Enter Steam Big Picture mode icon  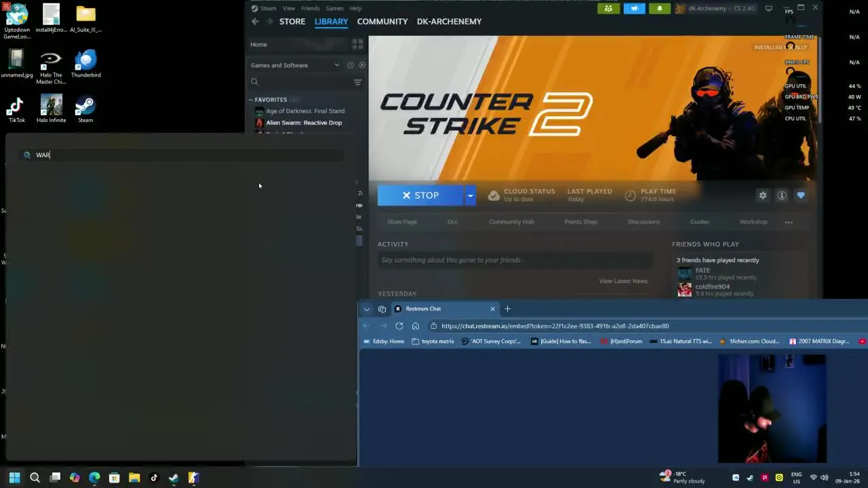point(768,8)
